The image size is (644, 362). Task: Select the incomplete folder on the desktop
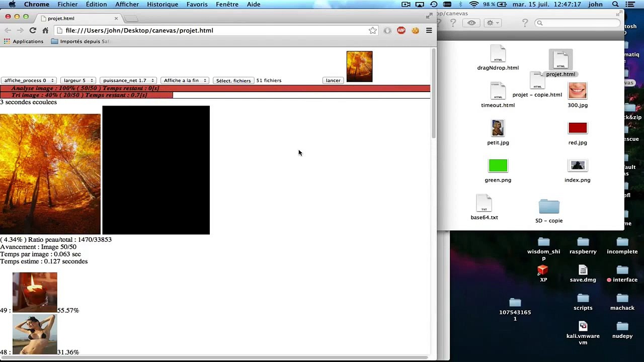coord(622,246)
